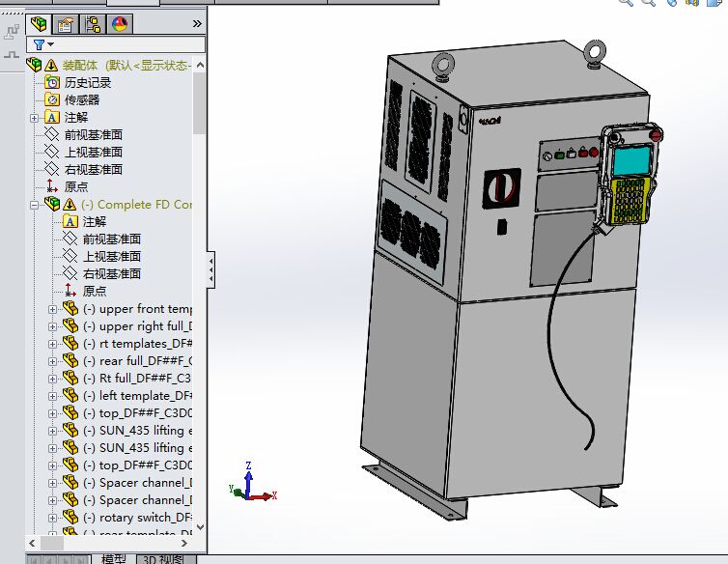Screen dimensions: 728x564
Task: Collapse the Complete FD Controller subassembly
Action: (35, 205)
